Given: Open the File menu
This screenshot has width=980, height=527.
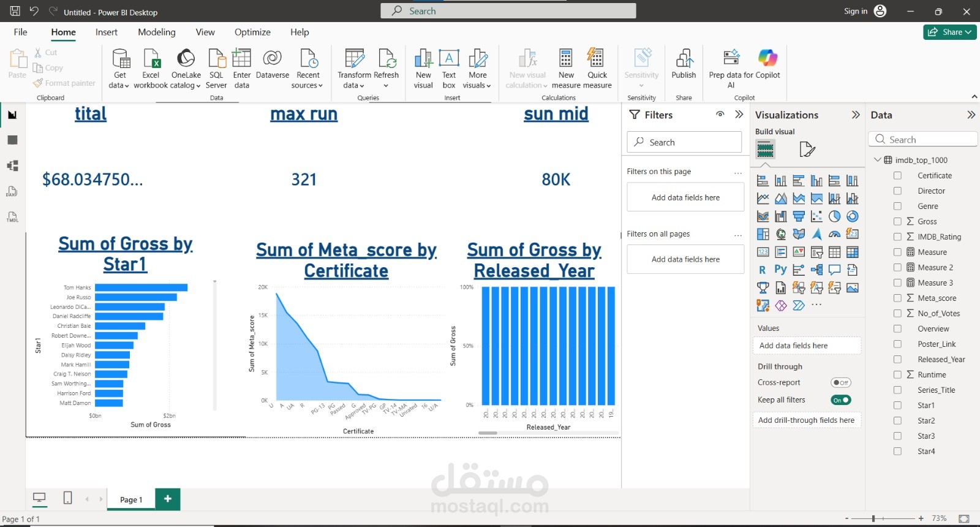Looking at the screenshot, I should point(20,32).
